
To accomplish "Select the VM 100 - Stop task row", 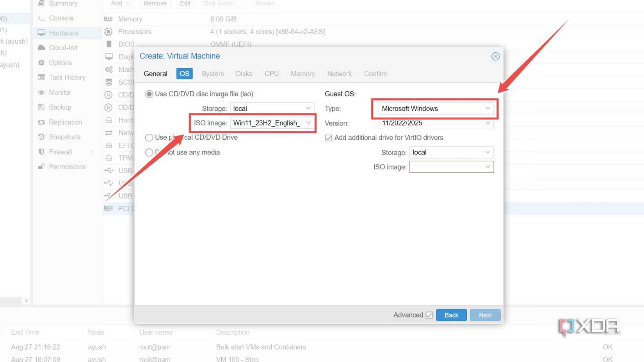I will [x=322, y=358].
